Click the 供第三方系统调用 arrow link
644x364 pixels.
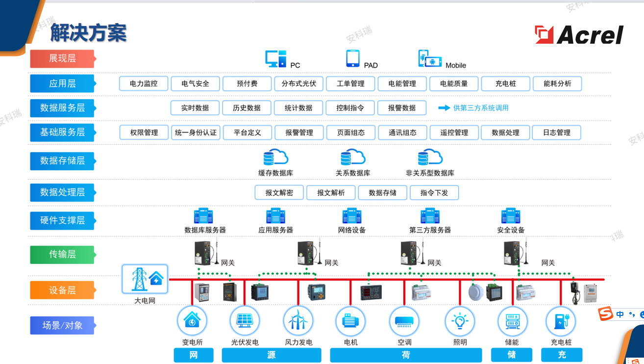(473, 108)
